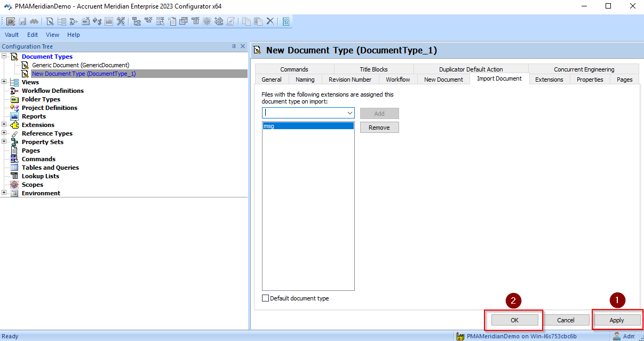Select Project Definitions in the tree
644x341 pixels.
[x=49, y=108]
